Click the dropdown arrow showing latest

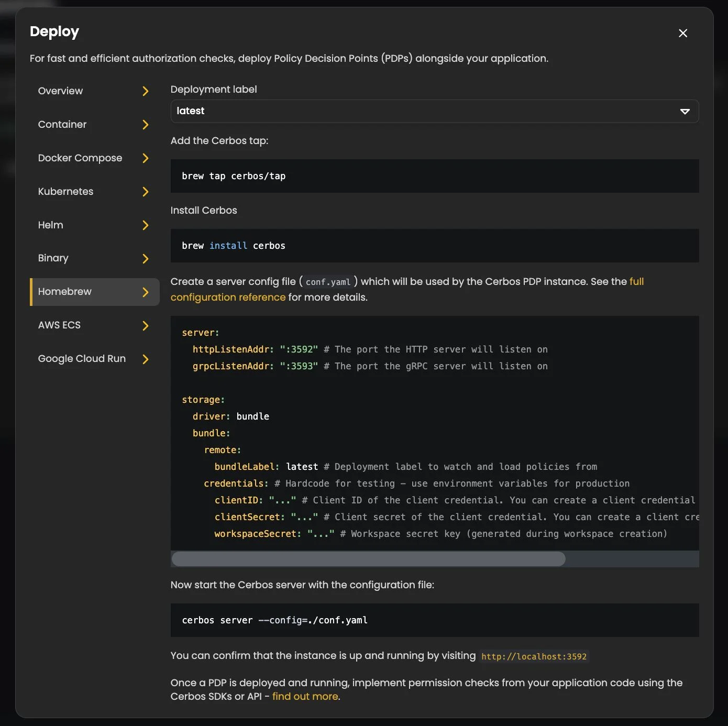point(685,111)
